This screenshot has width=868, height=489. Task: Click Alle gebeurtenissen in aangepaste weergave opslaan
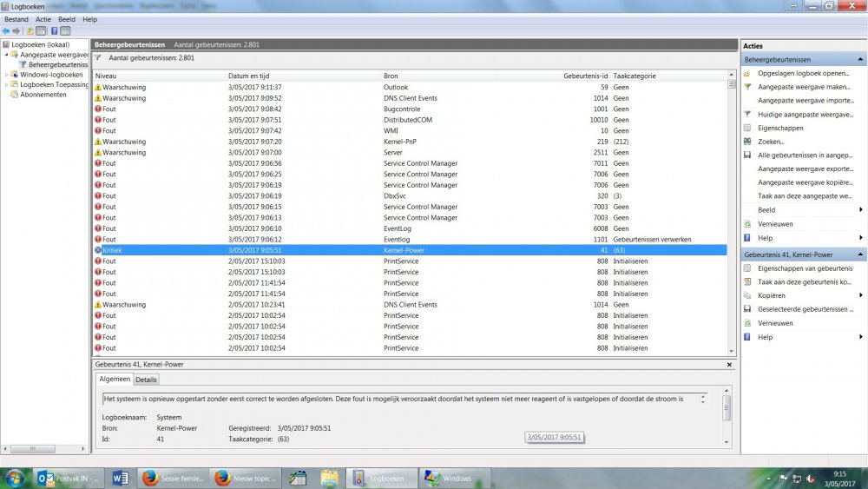(805, 155)
